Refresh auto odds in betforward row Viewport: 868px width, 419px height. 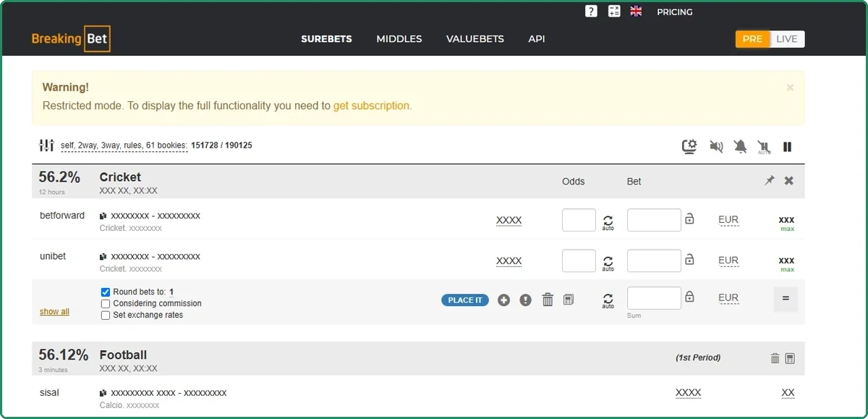point(608,221)
